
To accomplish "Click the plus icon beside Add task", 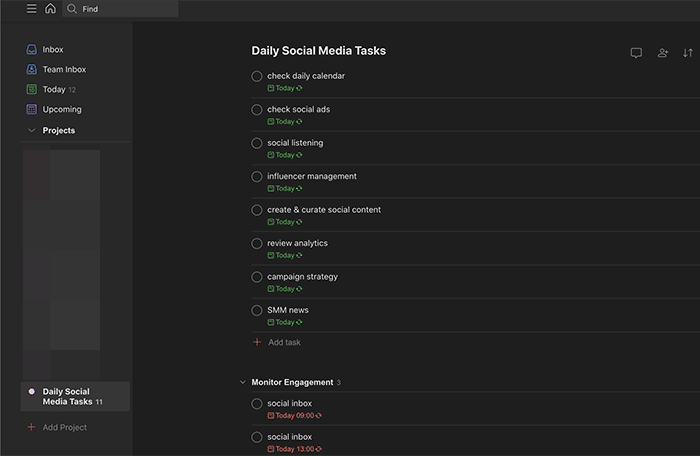I will (257, 342).
